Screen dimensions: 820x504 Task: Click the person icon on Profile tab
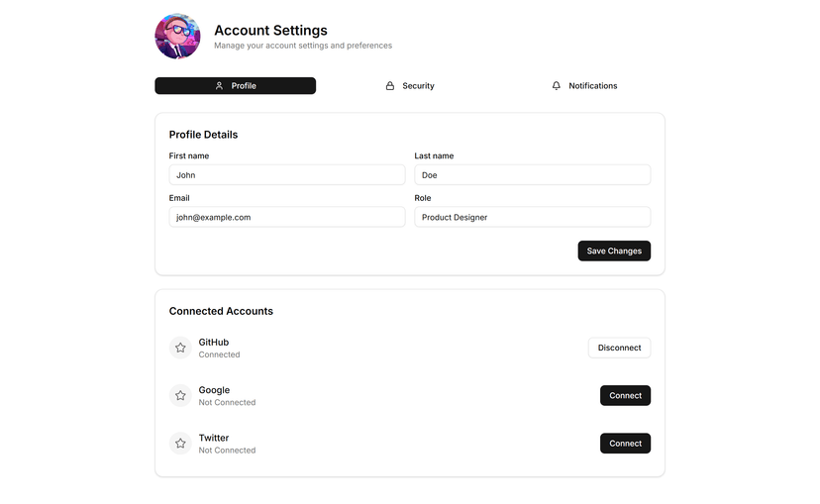[x=219, y=86]
